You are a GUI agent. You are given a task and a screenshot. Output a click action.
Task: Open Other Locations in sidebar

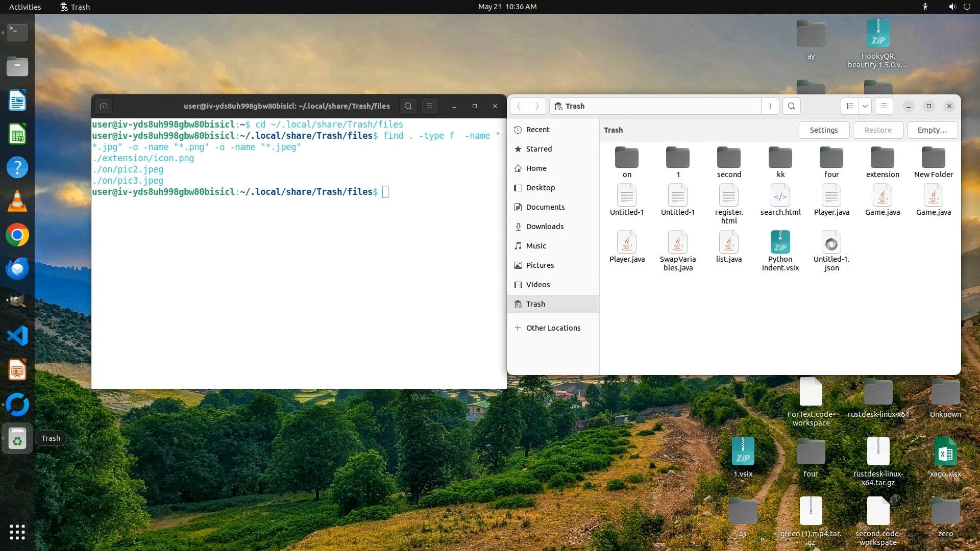tap(553, 328)
